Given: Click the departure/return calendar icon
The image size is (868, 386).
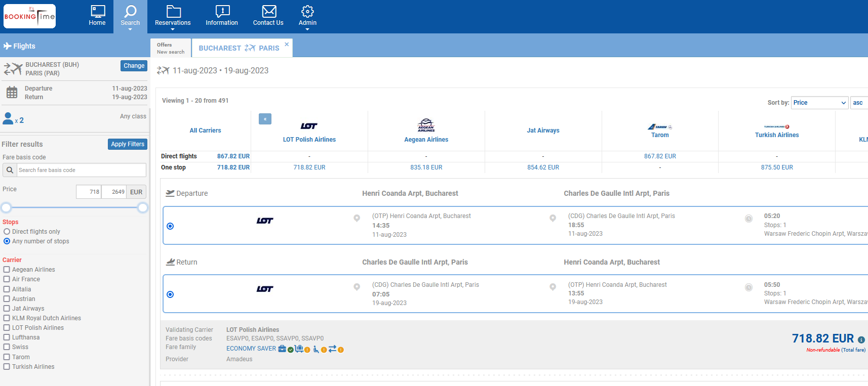Looking at the screenshot, I should [12, 93].
